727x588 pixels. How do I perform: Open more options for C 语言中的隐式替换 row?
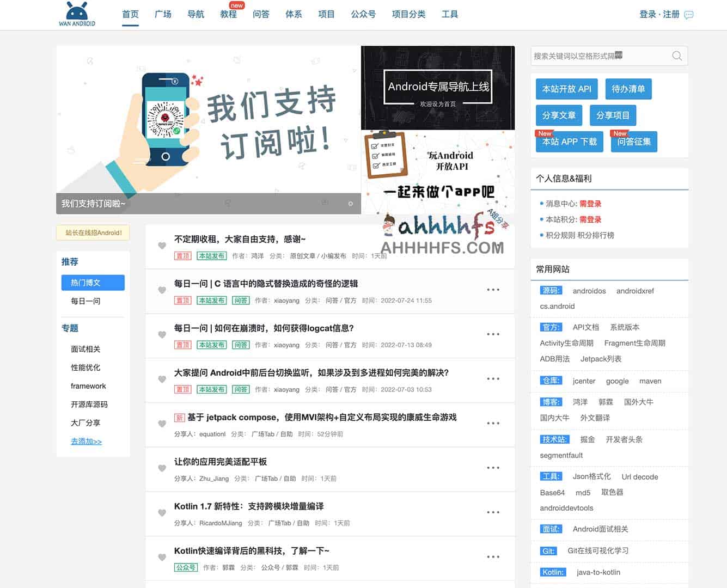(x=493, y=290)
